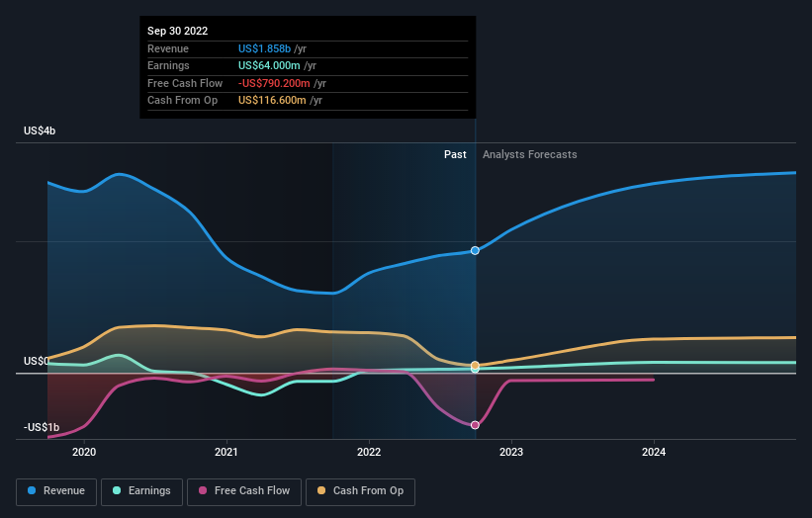Click the 2022 x-axis label

369,452
